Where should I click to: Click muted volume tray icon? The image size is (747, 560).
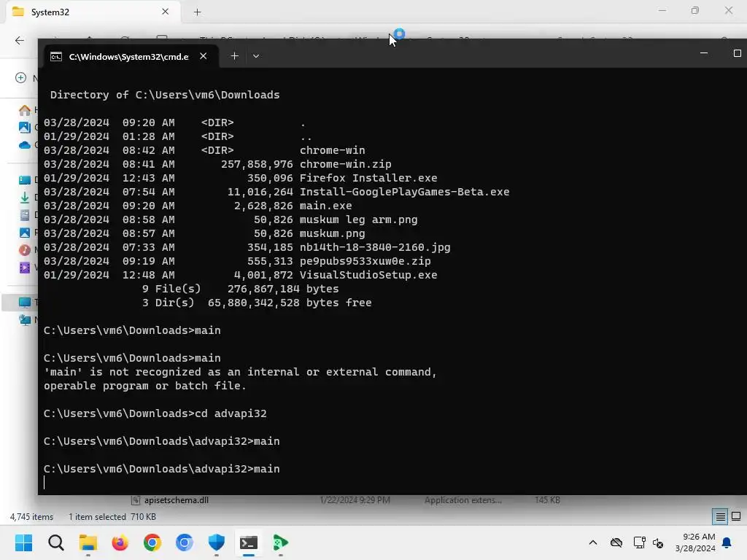coord(658,542)
